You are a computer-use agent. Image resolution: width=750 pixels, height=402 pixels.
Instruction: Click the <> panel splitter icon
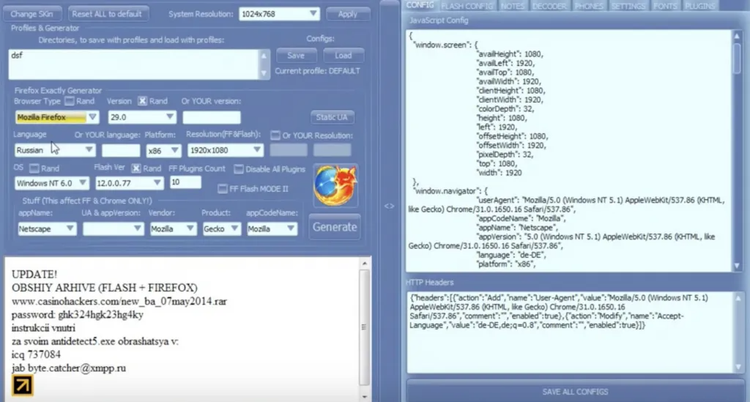(389, 205)
